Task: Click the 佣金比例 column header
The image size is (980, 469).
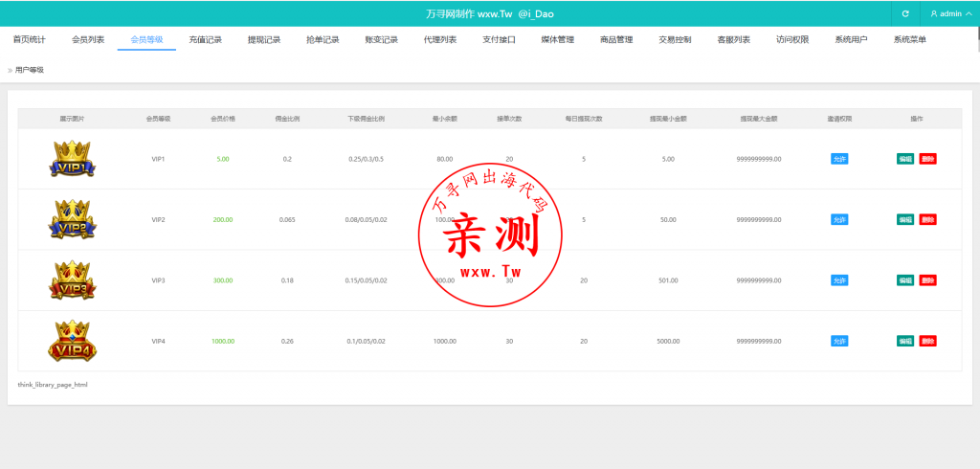Action: tap(287, 118)
